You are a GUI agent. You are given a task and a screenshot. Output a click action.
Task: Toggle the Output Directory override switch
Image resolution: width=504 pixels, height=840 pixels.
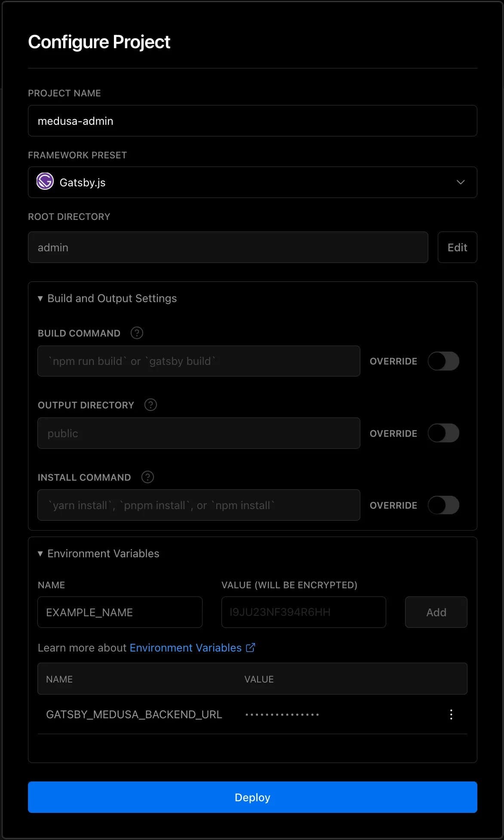[443, 433]
